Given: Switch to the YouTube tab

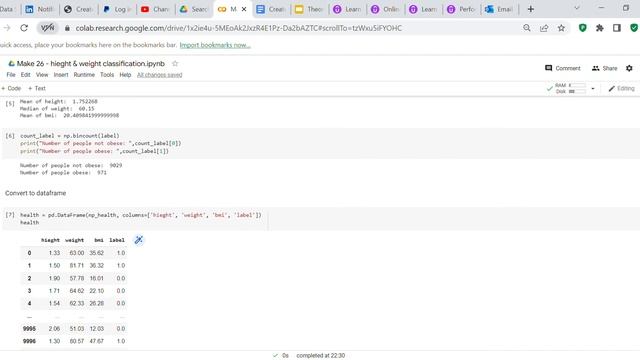Looking at the screenshot, I should click(x=155, y=9).
